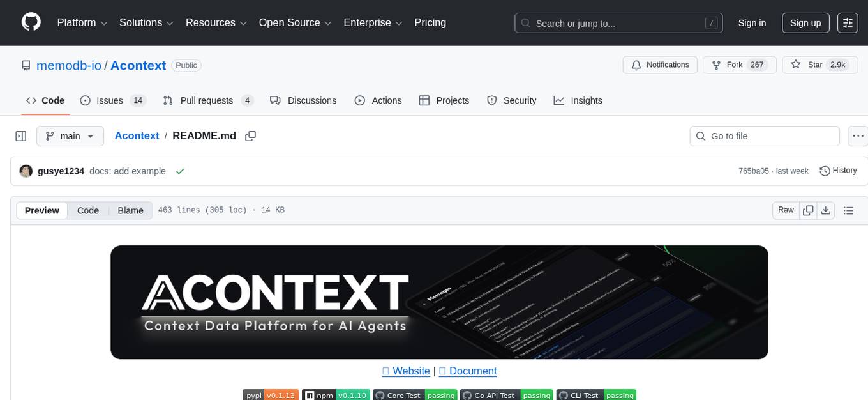The height and width of the screenshot is (400, 868).
Task: Click the Go to file search field
Action: pyautogui.click(x=764, y=135)
